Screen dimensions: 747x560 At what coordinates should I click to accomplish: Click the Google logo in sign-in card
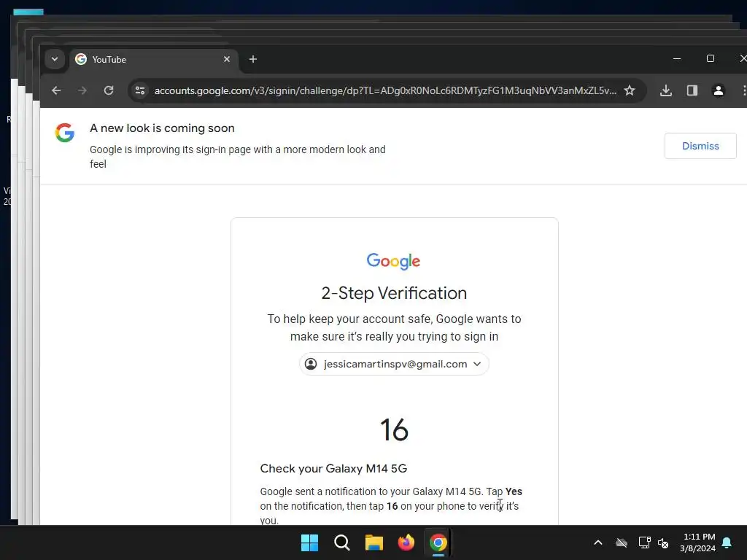coord(393,261)
